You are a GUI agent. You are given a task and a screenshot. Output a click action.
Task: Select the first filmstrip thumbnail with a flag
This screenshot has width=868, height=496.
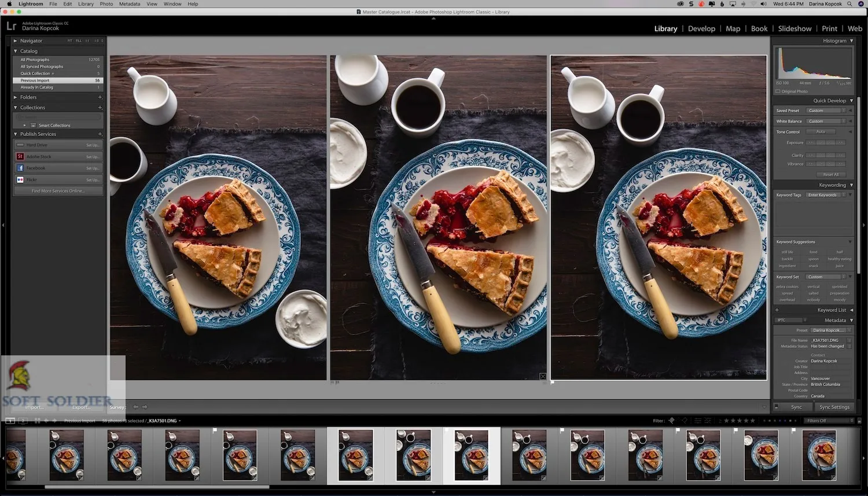click(240, 455)
